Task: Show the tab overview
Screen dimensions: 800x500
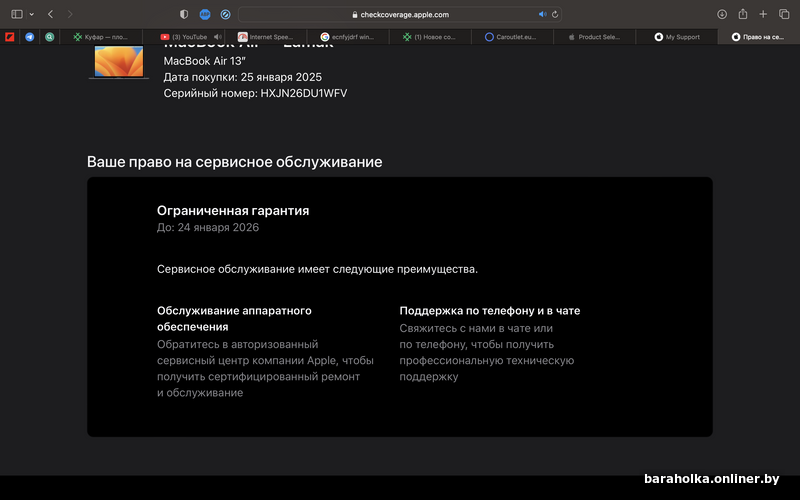Action: [784, 14]
